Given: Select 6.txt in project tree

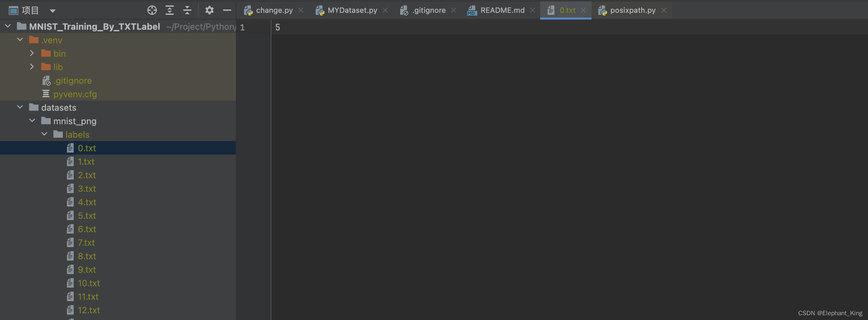Looking at the screenshot, I should tap(87, 229).
